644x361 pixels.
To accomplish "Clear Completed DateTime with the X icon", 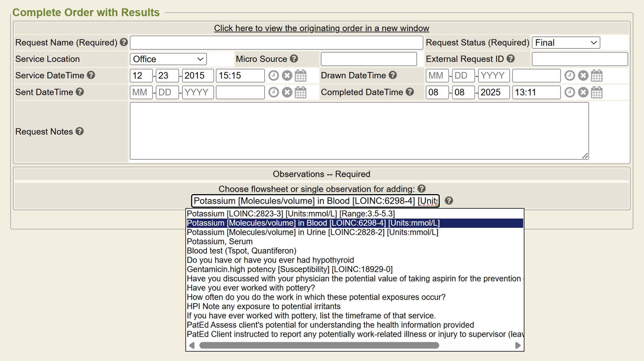I will click(x=583, y=92).
